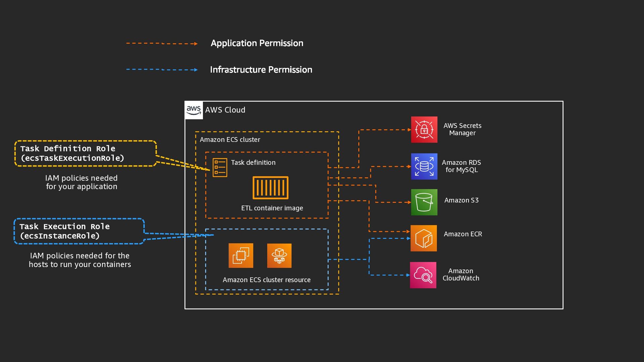Select the Amazon RDS for MySQL icon
Screen dimensions: 644x362
[424, 167]
